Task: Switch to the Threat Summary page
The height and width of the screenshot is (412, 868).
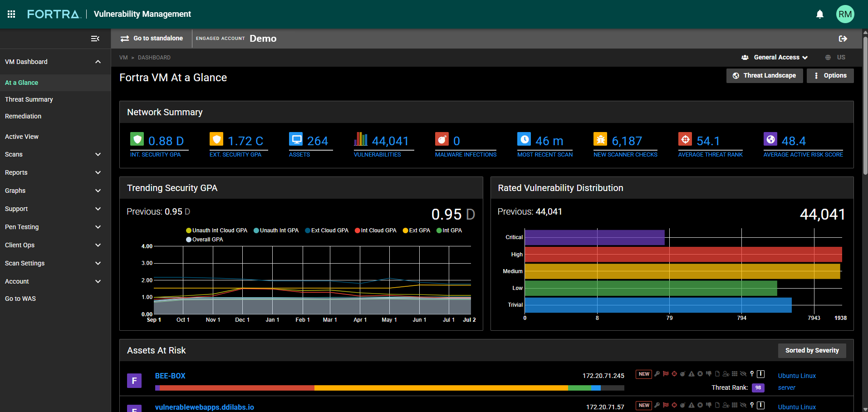Action: click(x=29, y=99)
